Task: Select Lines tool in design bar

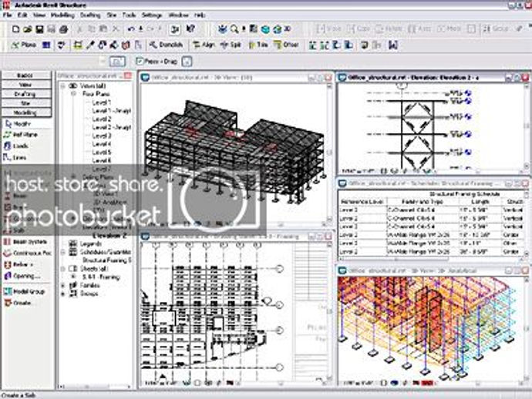Action: (15, 158)
